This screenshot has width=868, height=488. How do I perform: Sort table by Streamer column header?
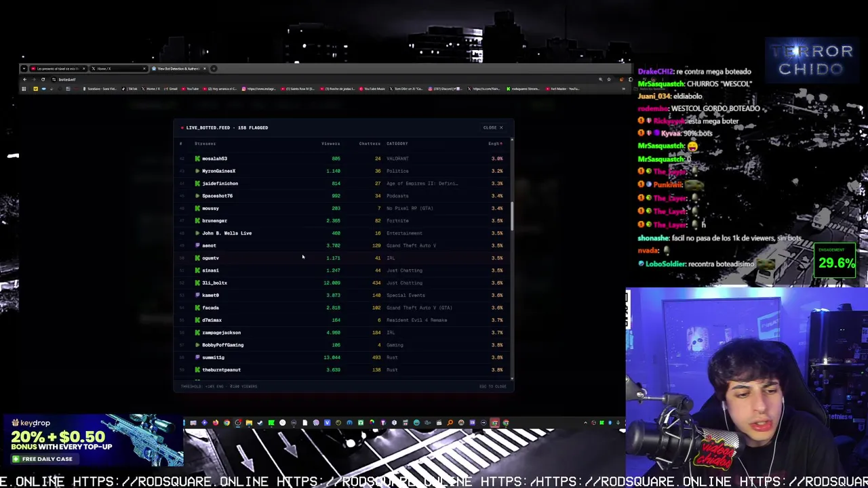(205, 144)
